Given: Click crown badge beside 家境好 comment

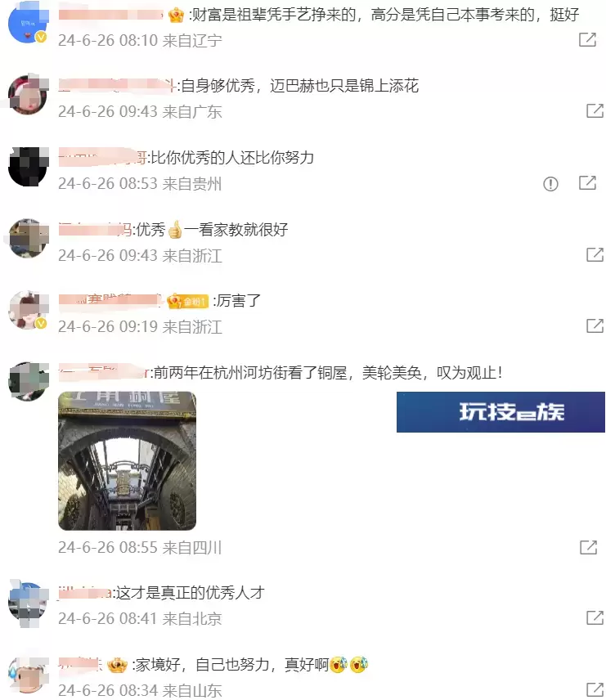Looking at the screenshot, I should pyautogui.click(x=118, y=665).
